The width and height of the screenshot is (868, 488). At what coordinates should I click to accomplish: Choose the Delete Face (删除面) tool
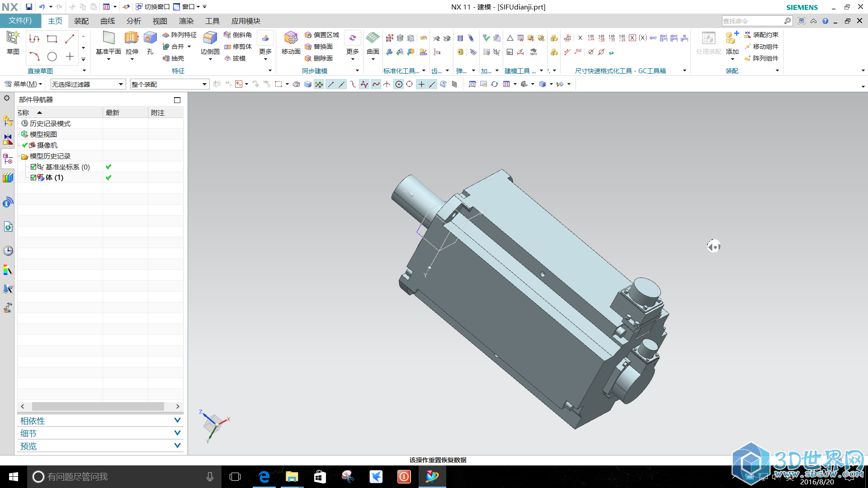pyautogui.click(x=319, y=58)
